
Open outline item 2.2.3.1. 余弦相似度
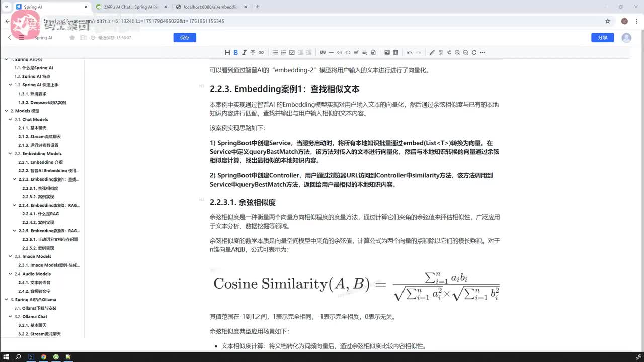point(40,188)
